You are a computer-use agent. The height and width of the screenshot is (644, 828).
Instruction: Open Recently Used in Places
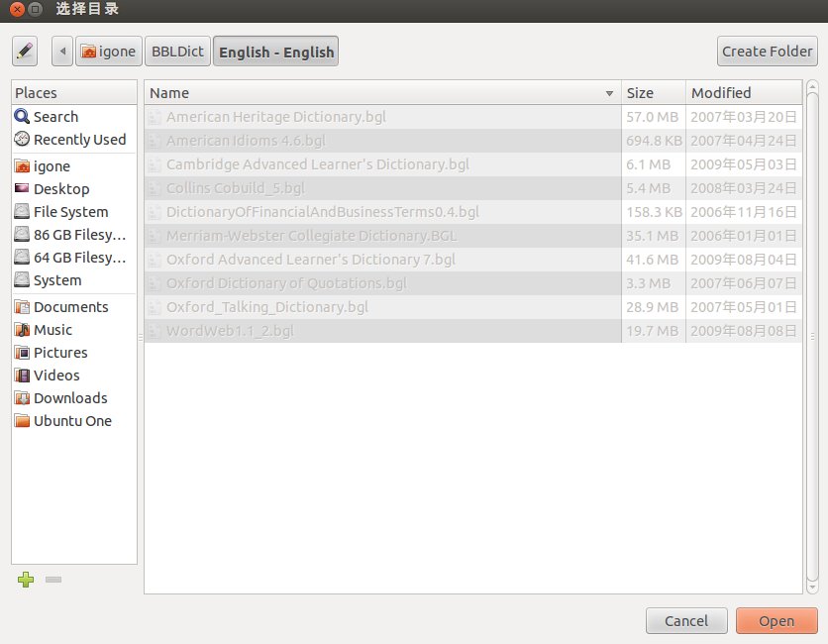[74, 140]
